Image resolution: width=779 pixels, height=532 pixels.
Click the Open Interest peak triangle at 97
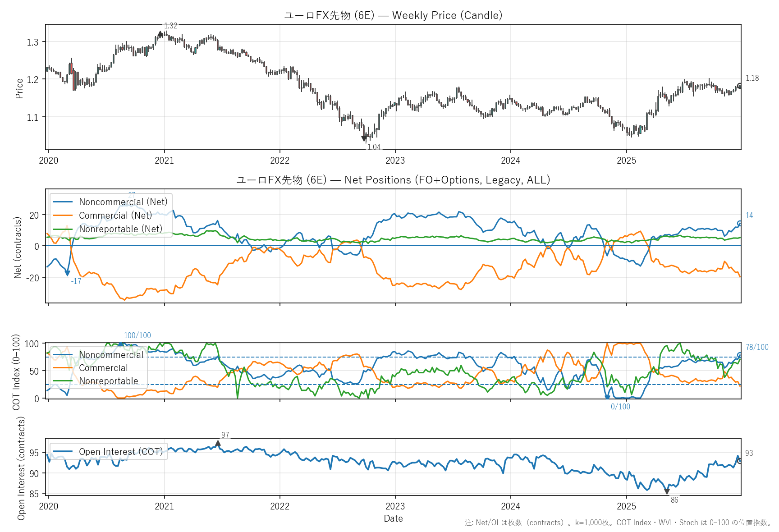218,443
